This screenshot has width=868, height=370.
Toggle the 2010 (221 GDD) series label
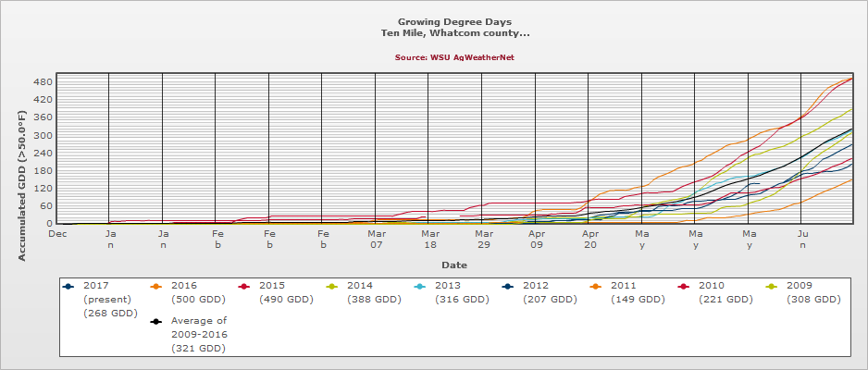tap(725, 292)
